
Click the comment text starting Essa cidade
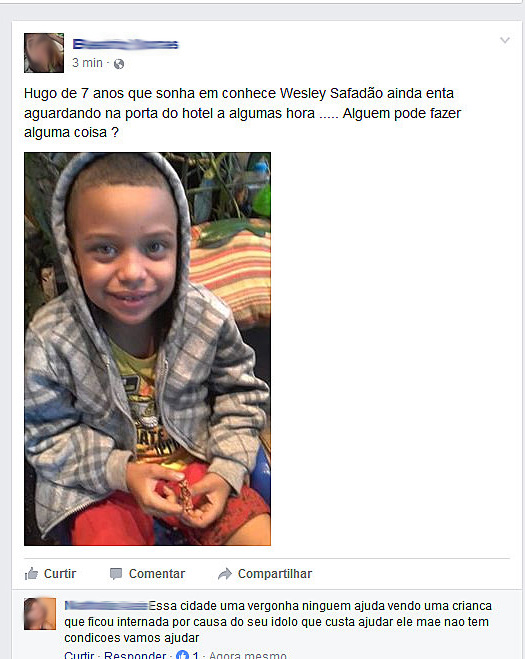coord(278,622)
